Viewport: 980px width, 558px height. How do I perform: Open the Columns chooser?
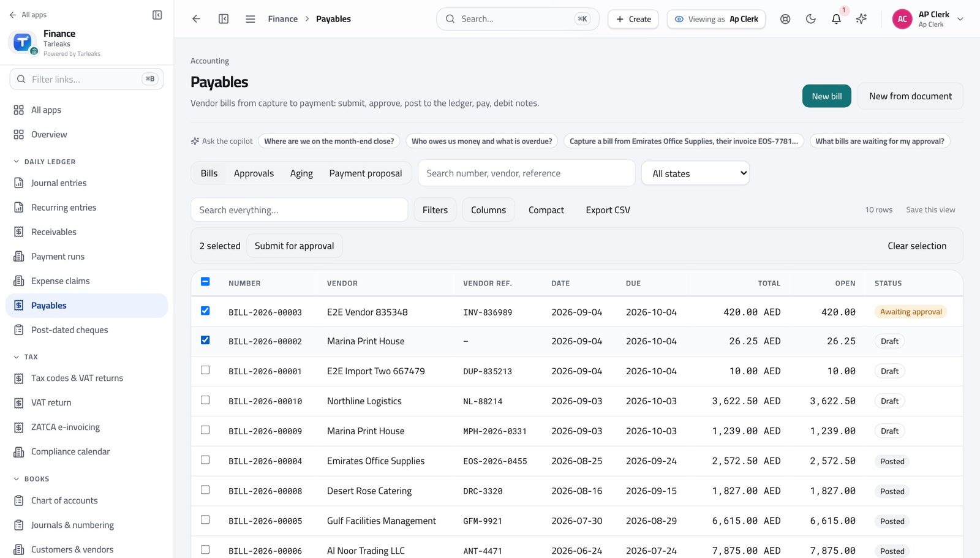click(488, 210)
